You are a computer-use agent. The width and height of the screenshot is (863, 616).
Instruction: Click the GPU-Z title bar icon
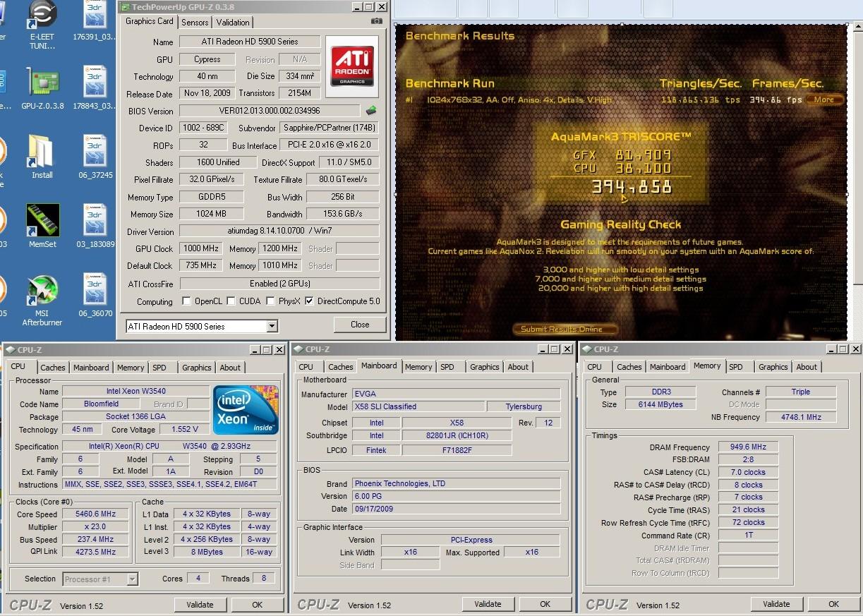pos(125,7)
